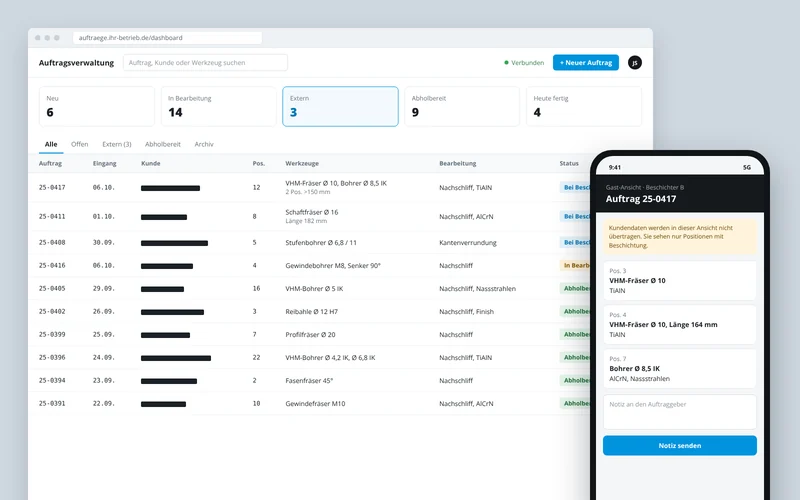Click the In Bearb status badge of 25-0416
This screenshot has height=500, width=800.
point(575,265)
